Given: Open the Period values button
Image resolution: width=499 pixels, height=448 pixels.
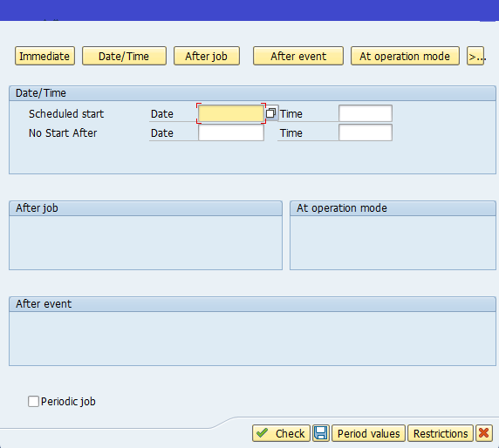Looking at the screenshot, I should coord(368,433).
